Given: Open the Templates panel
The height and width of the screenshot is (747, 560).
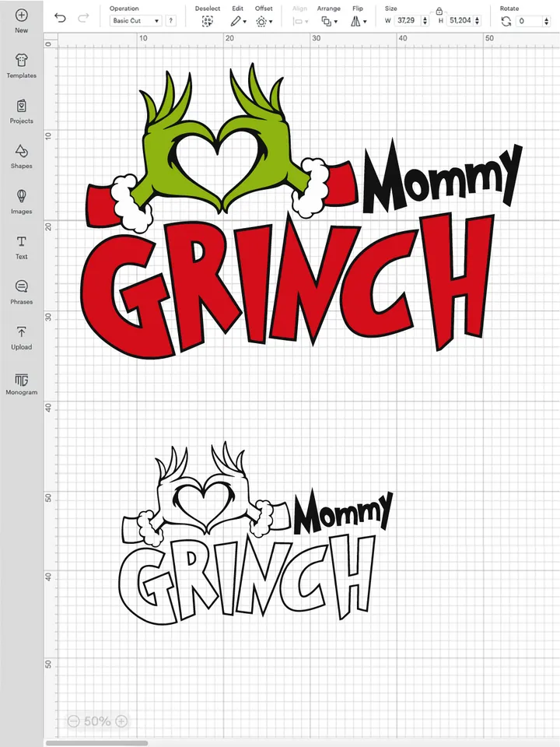Looking at the screenshot, I should point(21,61).
